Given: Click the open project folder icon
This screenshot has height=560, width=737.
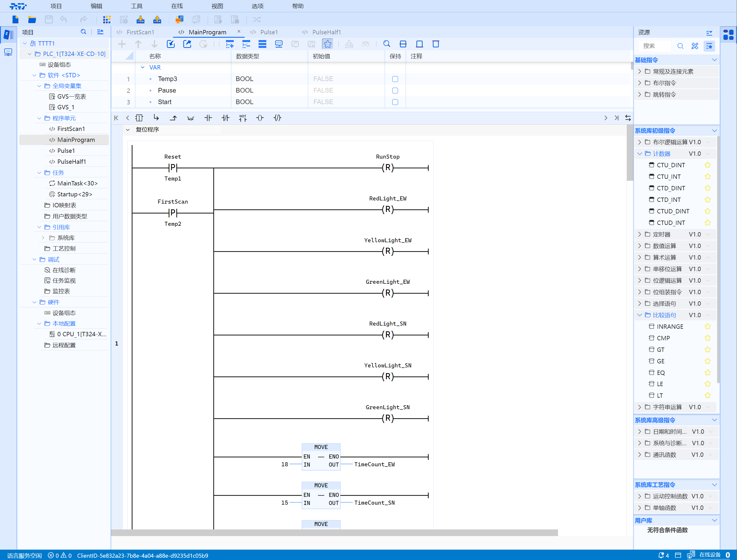Looking at the screenshot, I should coord(32,19).
